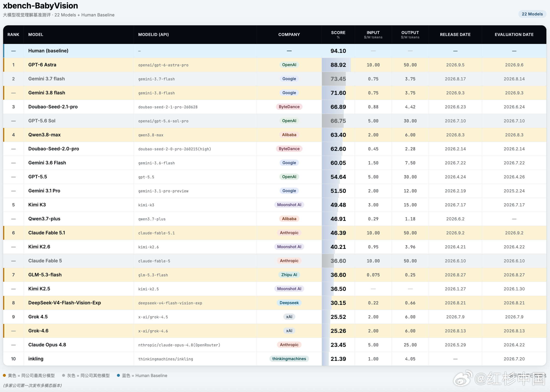Sort by the SCORE % column header

[338, 35]
